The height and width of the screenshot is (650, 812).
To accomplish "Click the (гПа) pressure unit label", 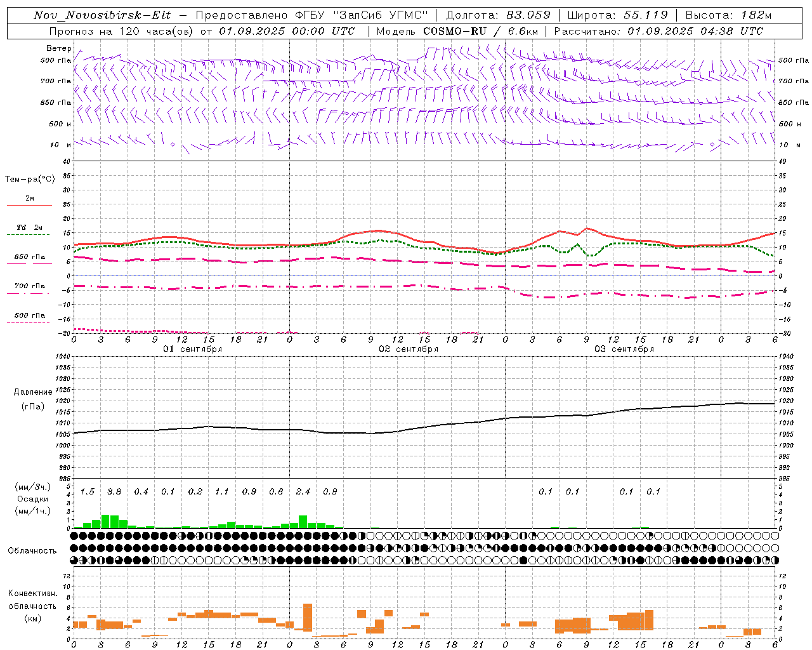I will tap(33, 407).
